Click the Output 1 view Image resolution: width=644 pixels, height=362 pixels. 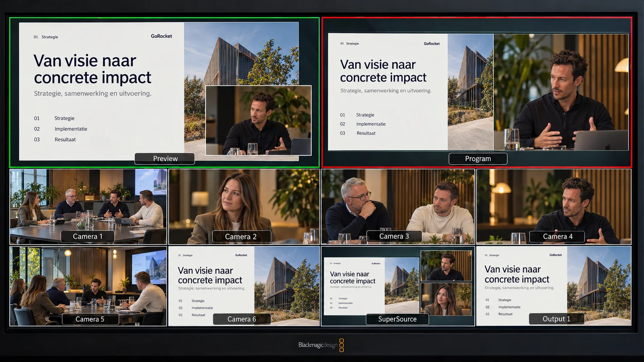tap(554, 286)
